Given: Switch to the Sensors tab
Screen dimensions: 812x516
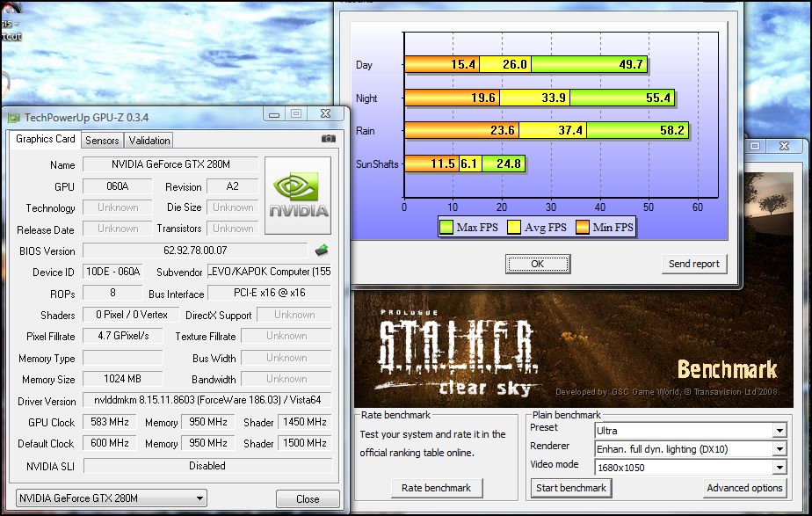Looking at the screenshot, I should [x=102, y=141].
